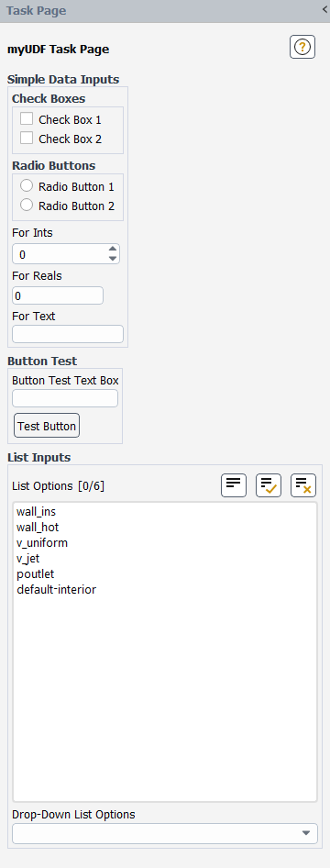Enable Check Box 1
This screenshot has height=868, width=330.
(x=27, y=118)
